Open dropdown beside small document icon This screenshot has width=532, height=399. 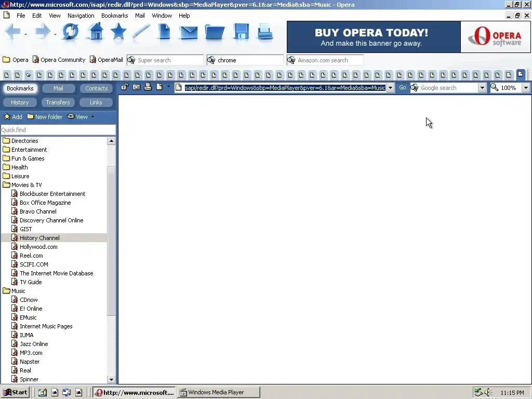point(168,87)
